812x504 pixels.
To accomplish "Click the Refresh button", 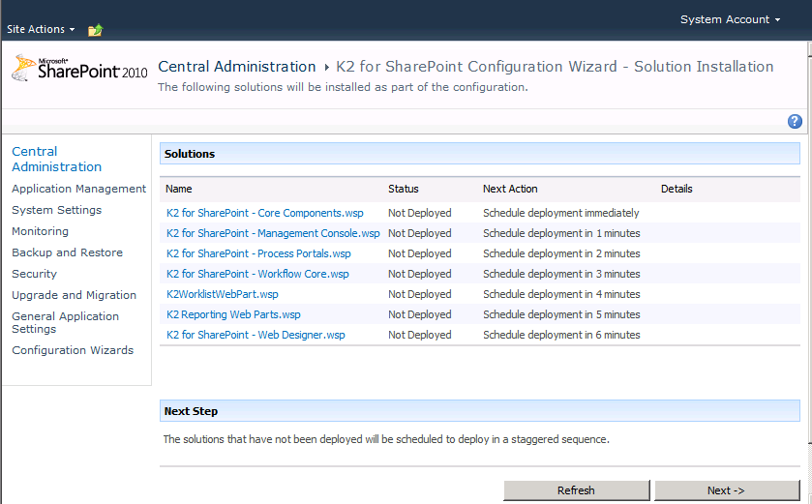I will click(577, 490).
